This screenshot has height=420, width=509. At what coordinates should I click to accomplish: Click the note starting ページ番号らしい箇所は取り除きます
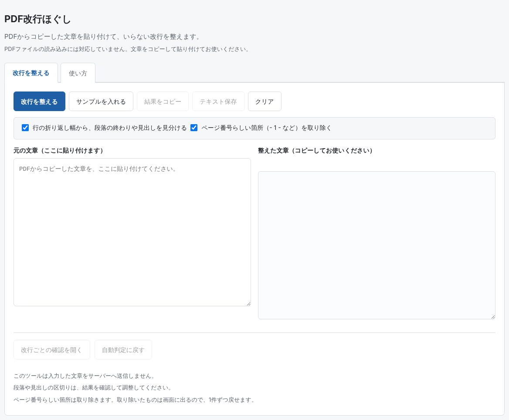[x=134, y=400]
